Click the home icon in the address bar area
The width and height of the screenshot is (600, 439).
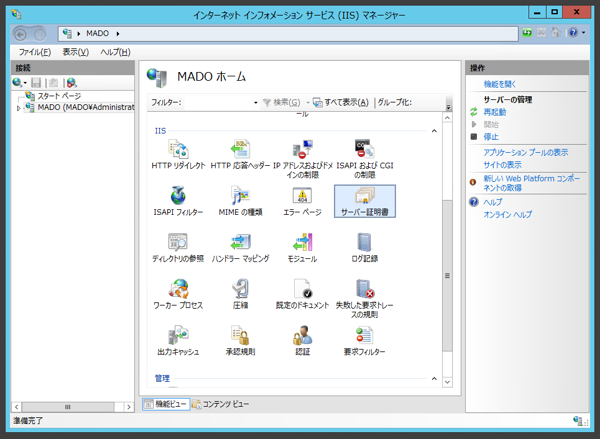pos(556,33)
